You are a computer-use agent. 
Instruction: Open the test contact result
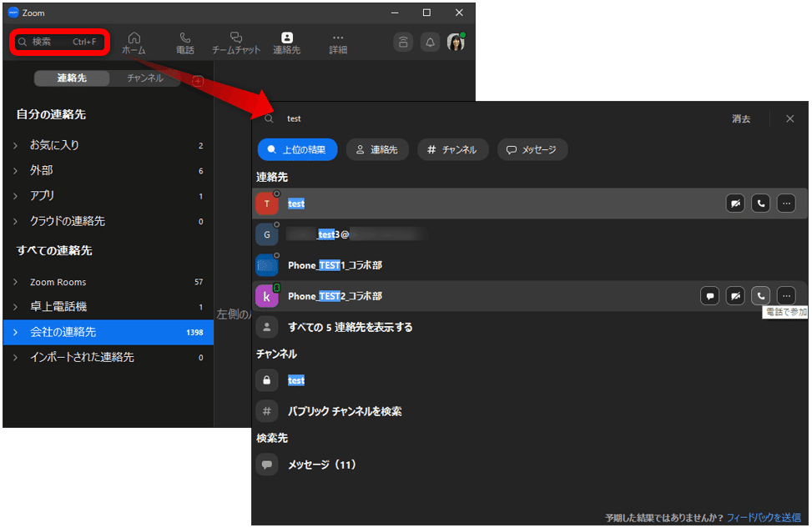click(530, 204)
